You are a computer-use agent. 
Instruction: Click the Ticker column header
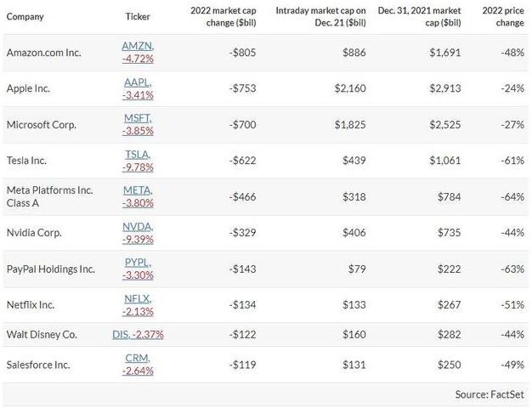tap(137, 16)
